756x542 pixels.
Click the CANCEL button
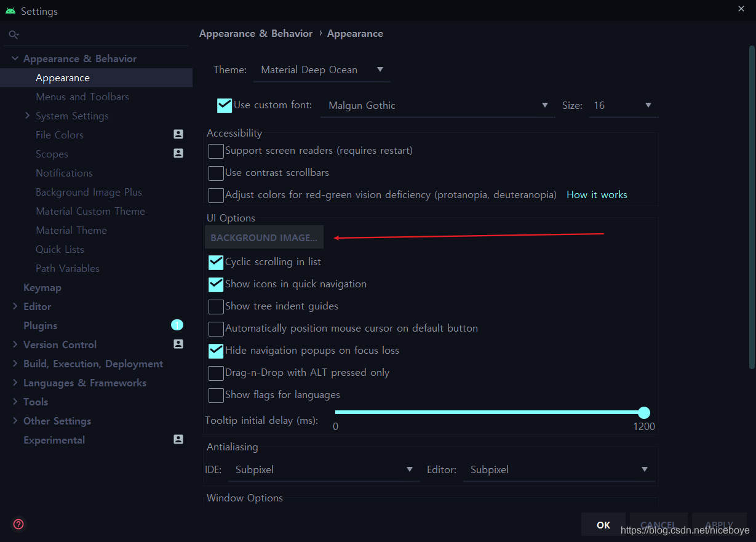tap(658, 525)
